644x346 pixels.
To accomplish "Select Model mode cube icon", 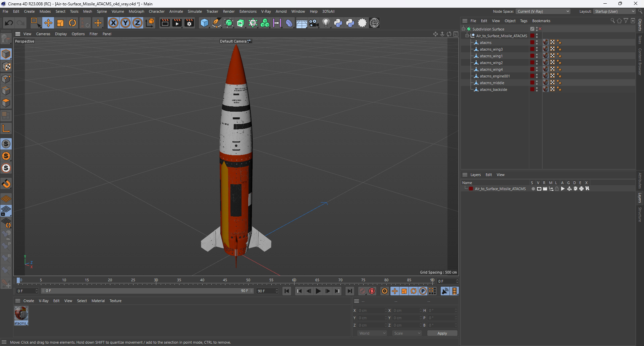I will tap(6, 54).
